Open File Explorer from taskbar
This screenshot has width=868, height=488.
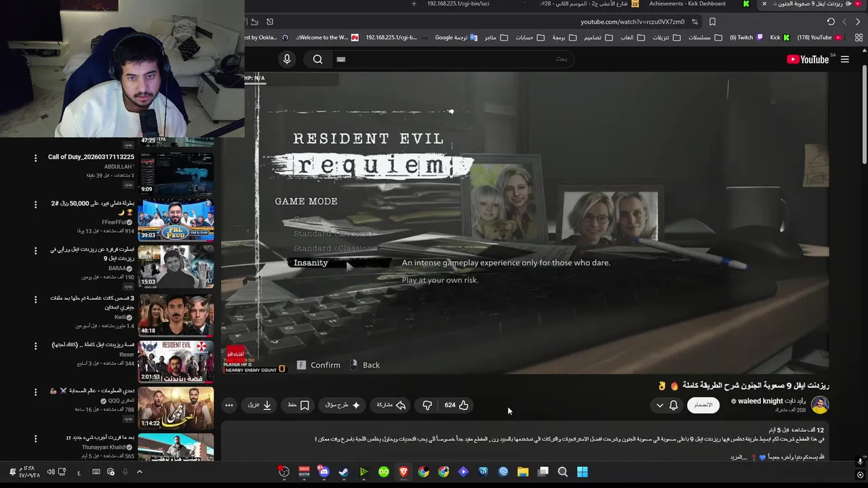pyautogui.click(x=523, y=472)
